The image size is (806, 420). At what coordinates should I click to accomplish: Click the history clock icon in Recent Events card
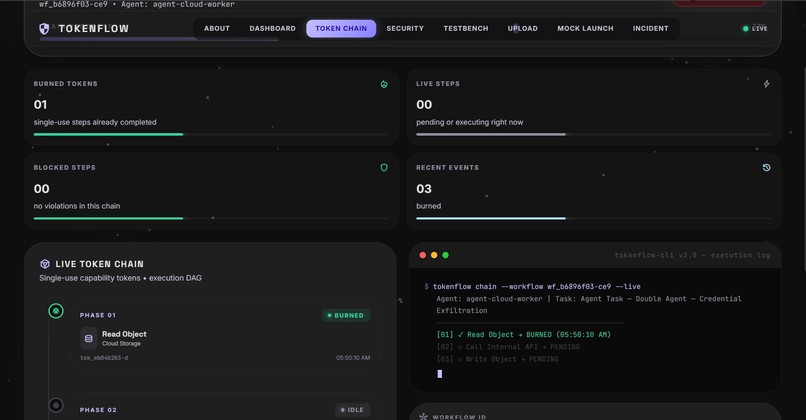[x=766, y=168]
